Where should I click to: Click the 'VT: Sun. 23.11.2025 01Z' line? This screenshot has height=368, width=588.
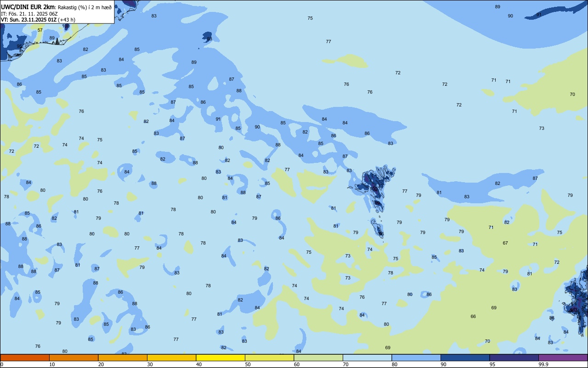(28, 20)
